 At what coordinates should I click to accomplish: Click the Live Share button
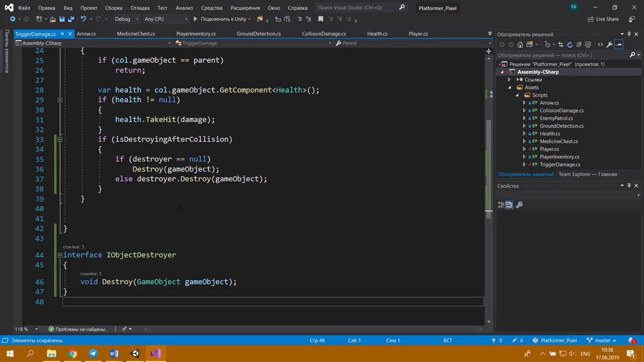pos(603,19)
